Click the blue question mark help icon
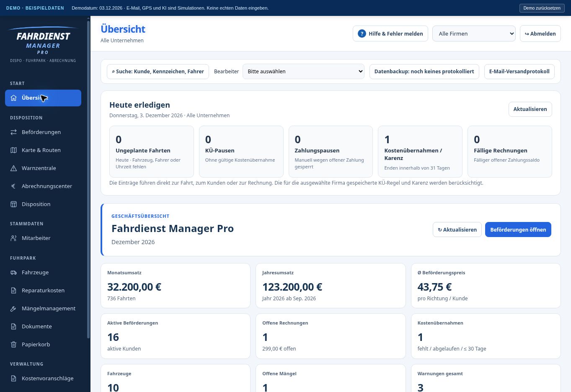This screenshot has height=392, width=571. click(362, 34)
